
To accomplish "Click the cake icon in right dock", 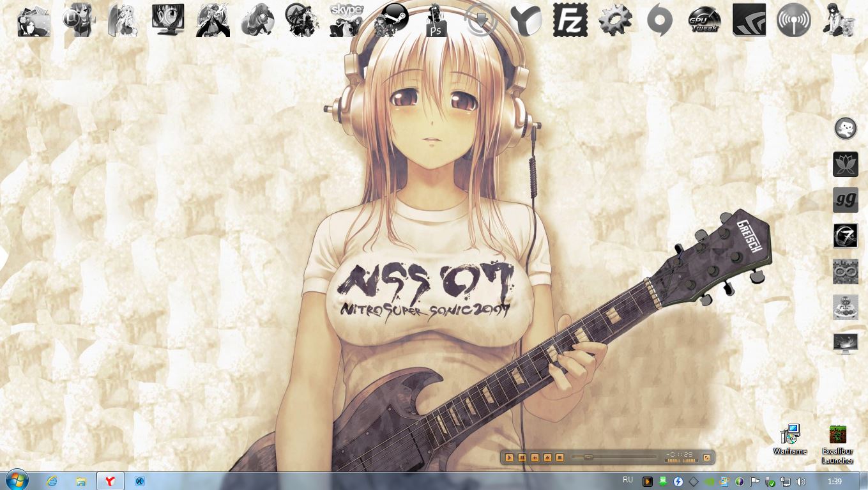I will pos(846,307).
